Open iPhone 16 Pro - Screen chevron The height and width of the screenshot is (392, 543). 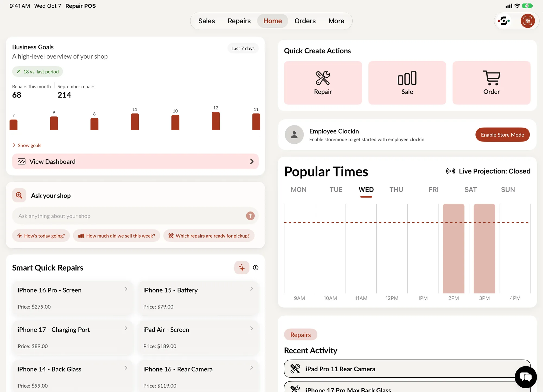(126, 289)
